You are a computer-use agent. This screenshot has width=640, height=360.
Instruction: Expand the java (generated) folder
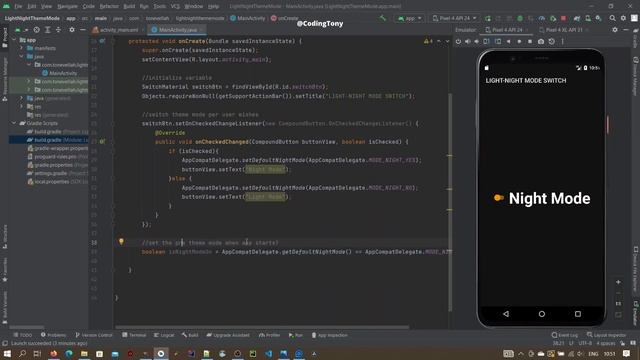(x=22, y=98)
